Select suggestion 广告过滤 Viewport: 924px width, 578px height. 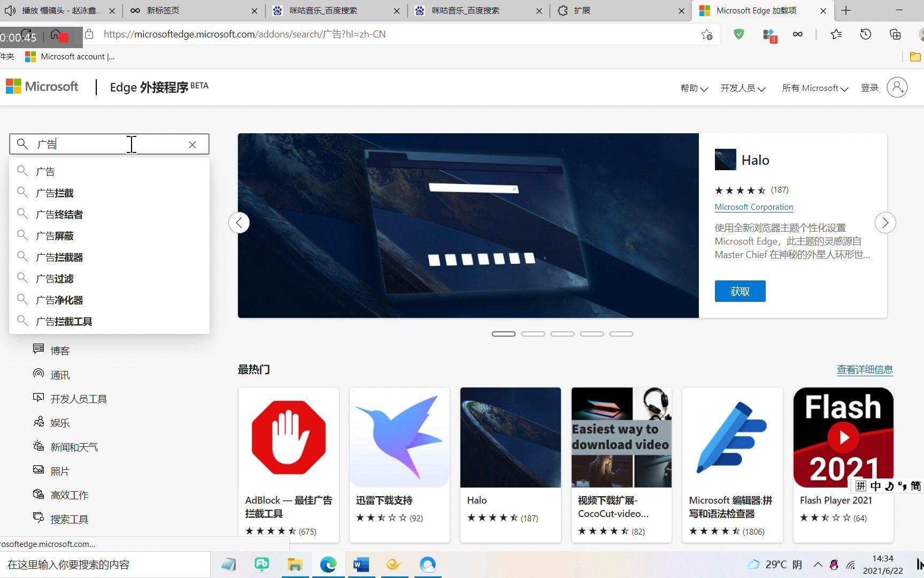(x=109, y=278)
